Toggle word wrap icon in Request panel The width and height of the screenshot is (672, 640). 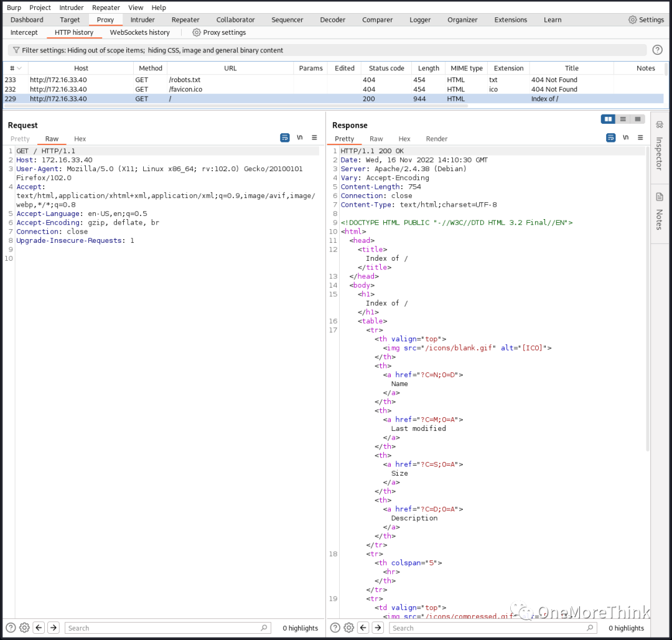coord(284,138)
